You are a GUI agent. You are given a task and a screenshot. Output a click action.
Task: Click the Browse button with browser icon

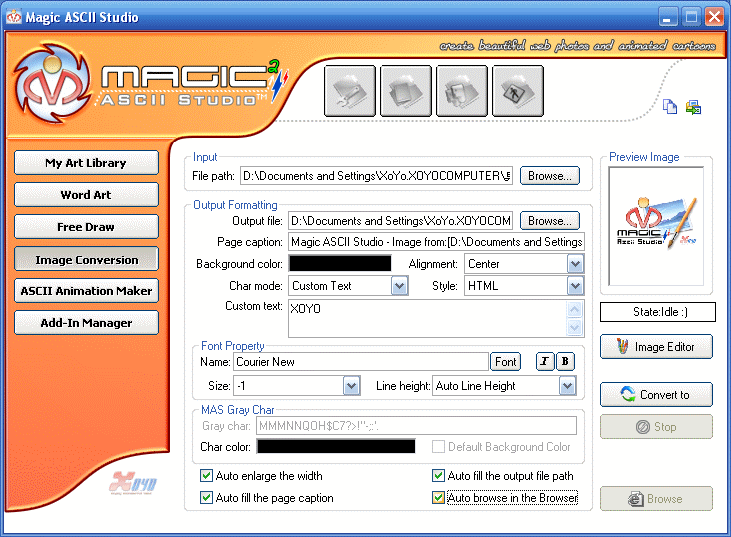pyautogui.click(x=656, y=499)
